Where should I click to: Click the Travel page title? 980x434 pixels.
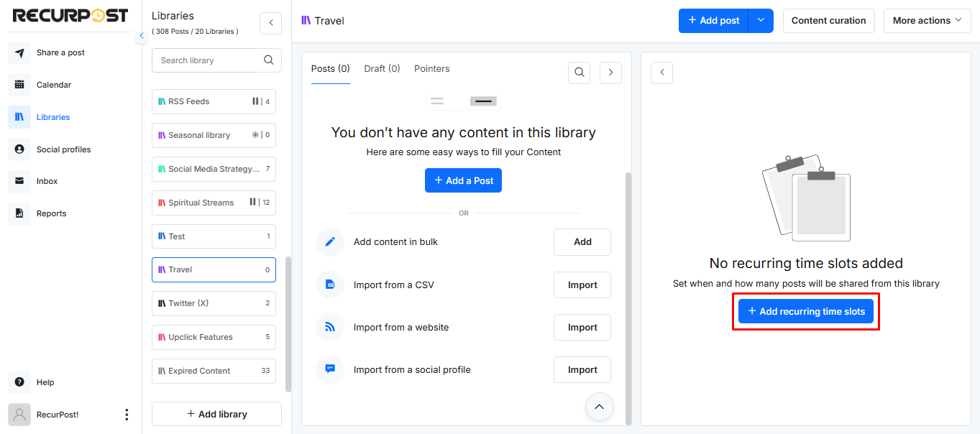click(329, 21)
